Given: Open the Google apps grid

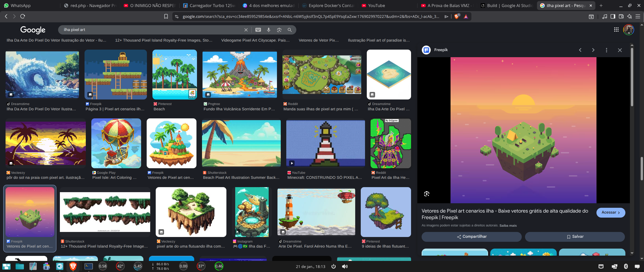Looking at the screenshot, I should coord(616,30).
